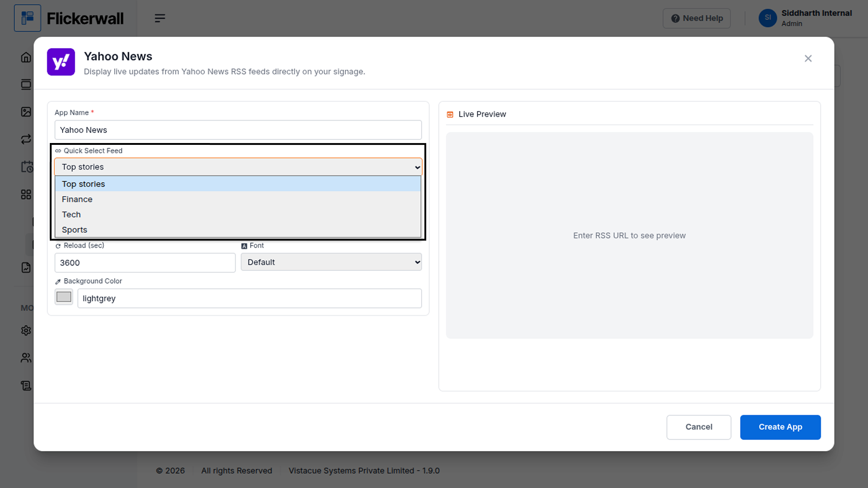The height and width of the screenshot is (488, 868).
Task: Select Tech feed option
Action: (238, 214)
